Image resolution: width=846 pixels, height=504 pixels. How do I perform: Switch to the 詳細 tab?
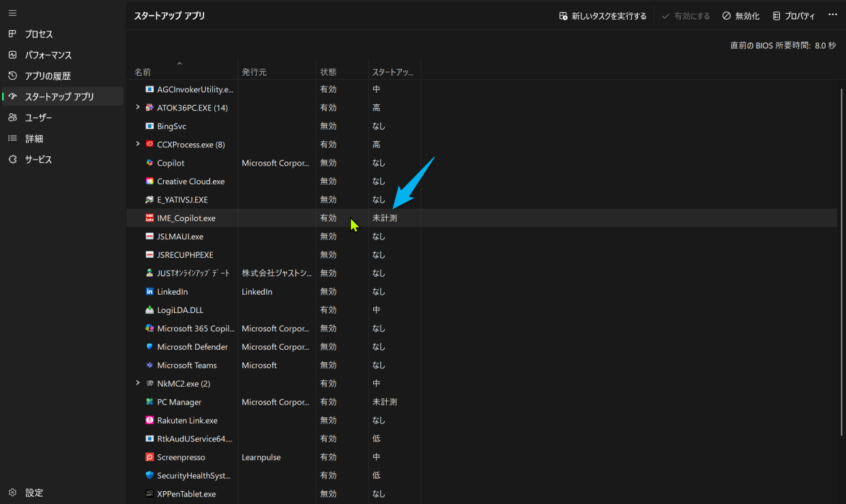click(34, 138)
